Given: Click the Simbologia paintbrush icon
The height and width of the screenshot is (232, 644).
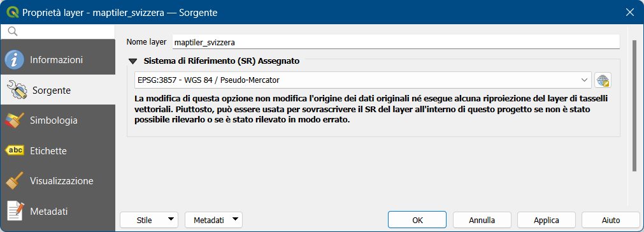Looking at the screenshot, I should click(x=15, y=120).
